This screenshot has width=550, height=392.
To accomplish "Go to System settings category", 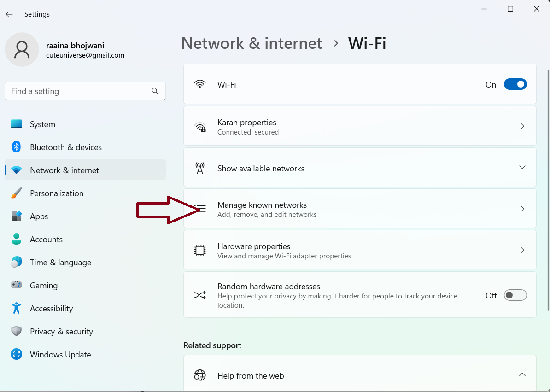I will [42, 124].
